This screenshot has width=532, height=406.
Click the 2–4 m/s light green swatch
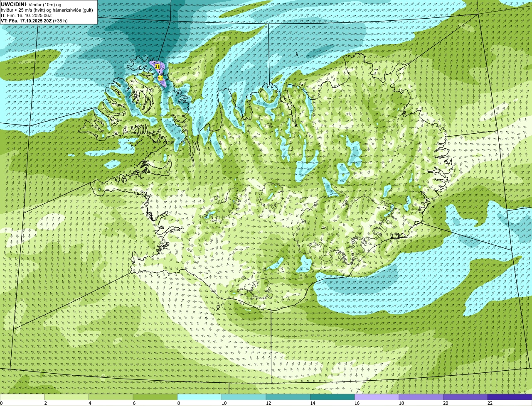[x=66, y=397]
